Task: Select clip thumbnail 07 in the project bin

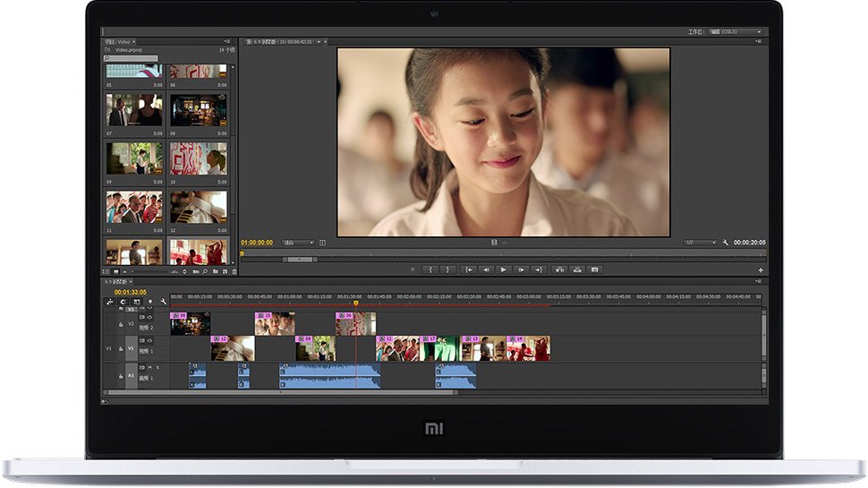Action: 134,110
